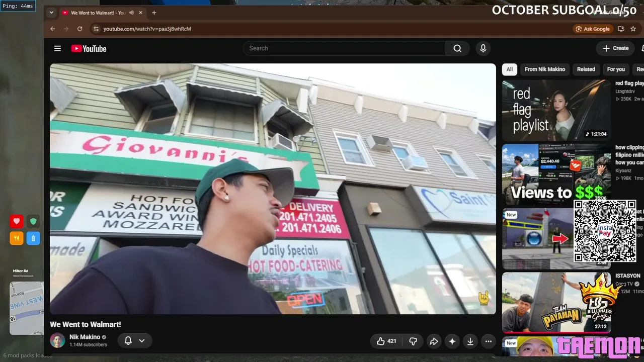Reload the YouTube page
This screenshot has width=644, height=362.
(x=79, y=29)
